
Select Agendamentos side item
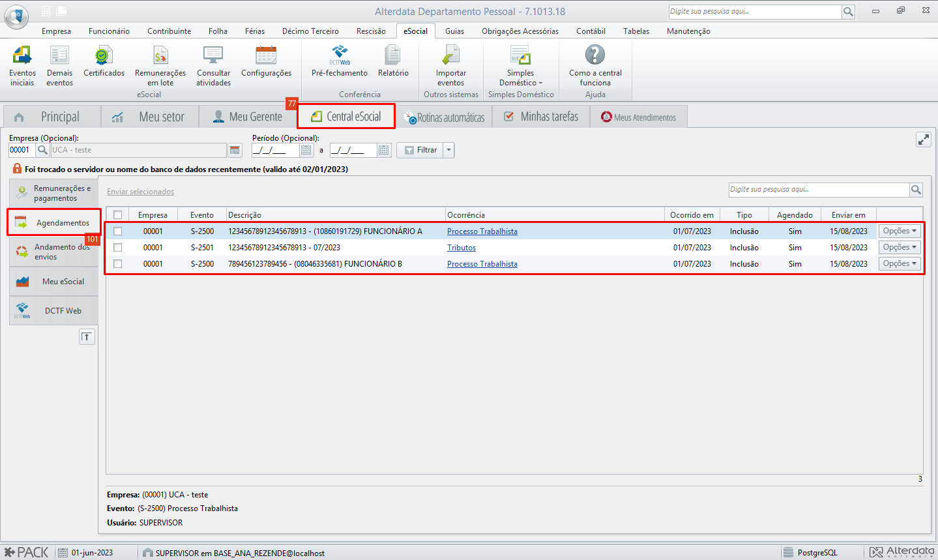point(54,222)
